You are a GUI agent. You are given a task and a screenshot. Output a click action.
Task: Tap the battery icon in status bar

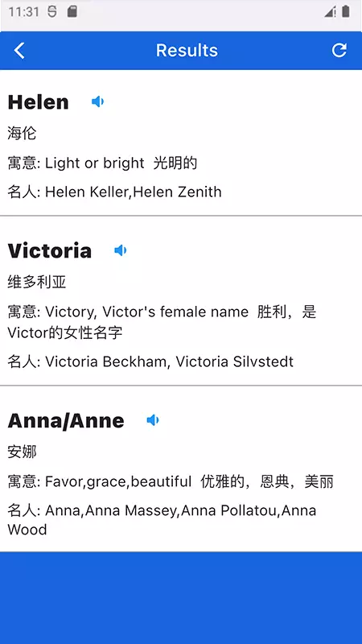point(346,11)
